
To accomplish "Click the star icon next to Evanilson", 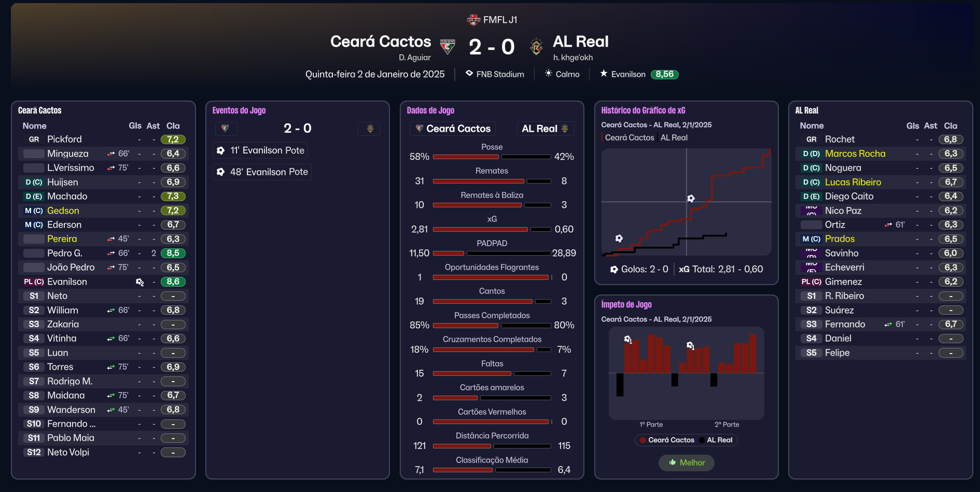I will click(604, 74).
